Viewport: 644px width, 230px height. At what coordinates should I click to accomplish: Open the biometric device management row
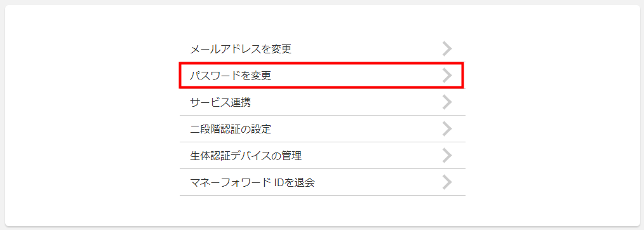pyautogui.click(x=323, y=156)
